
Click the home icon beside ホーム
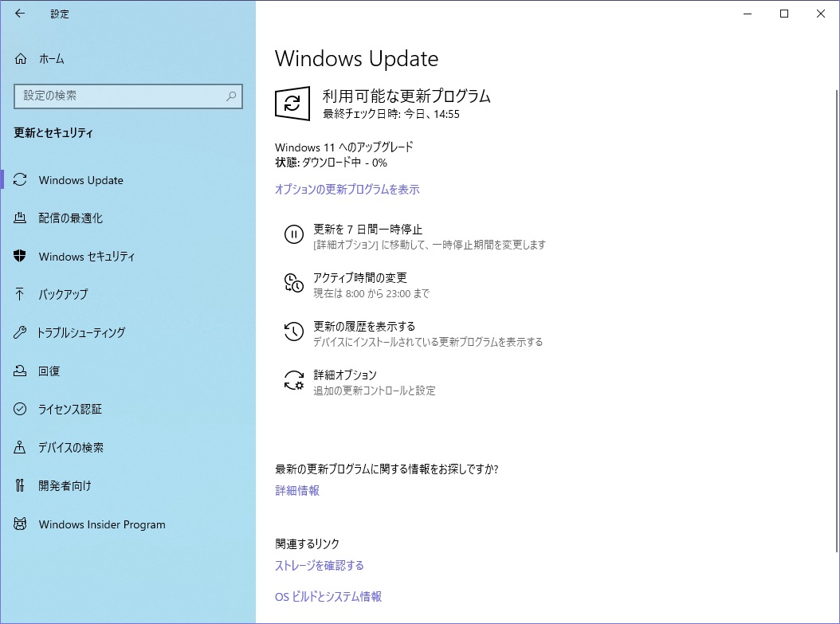coord(21,58)
